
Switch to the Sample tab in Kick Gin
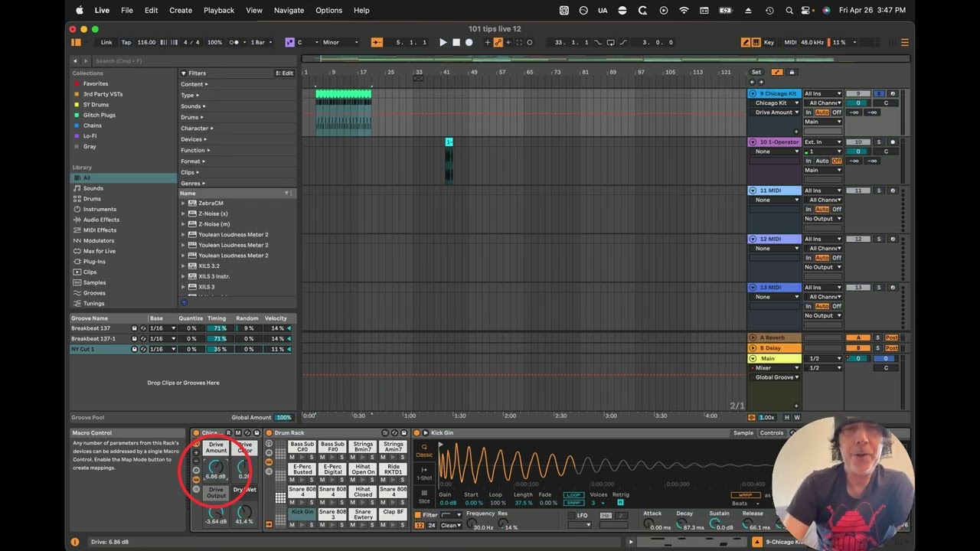743,433
